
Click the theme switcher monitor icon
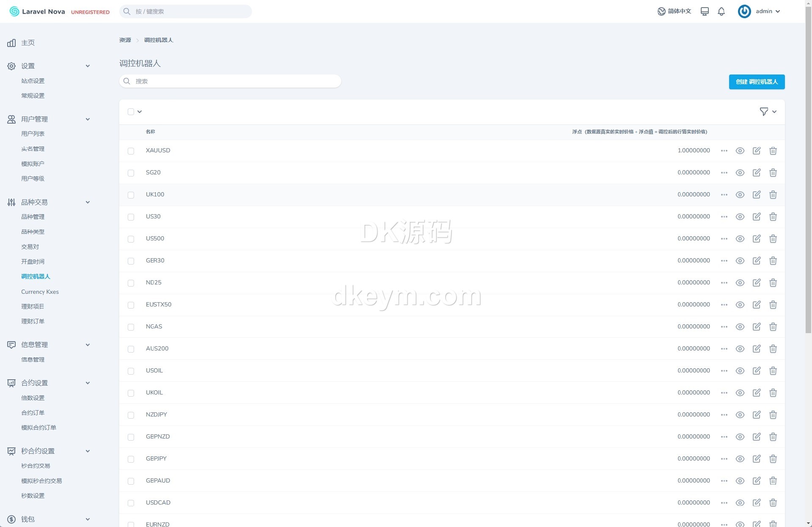pos(705,11)
